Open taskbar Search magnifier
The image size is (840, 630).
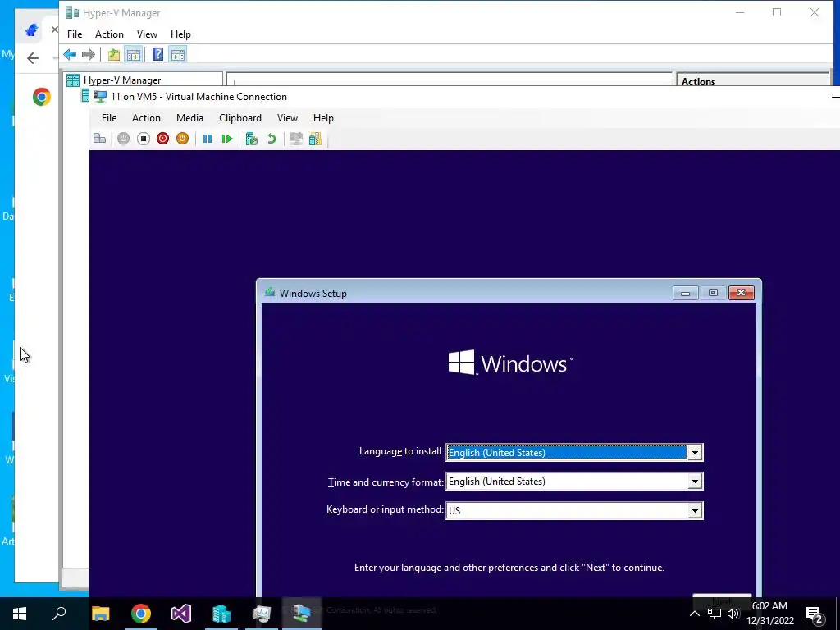59,614
